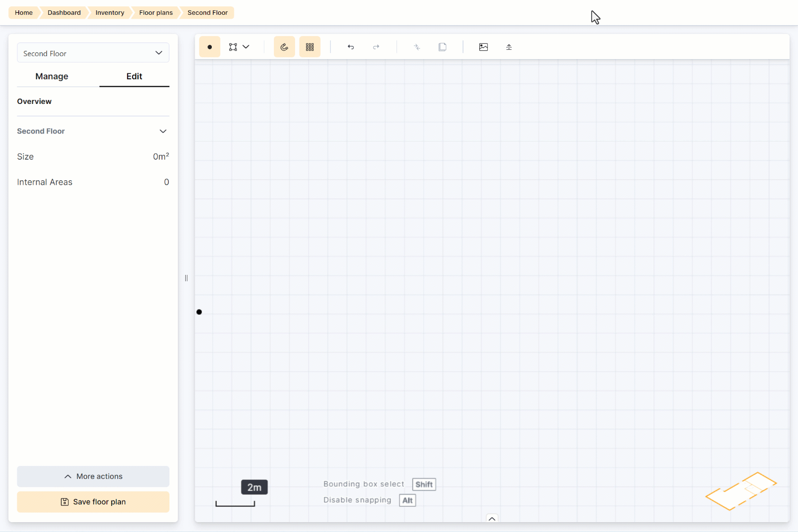Toggle magnet snapping

pyautogui.click(x=284, y=47)
